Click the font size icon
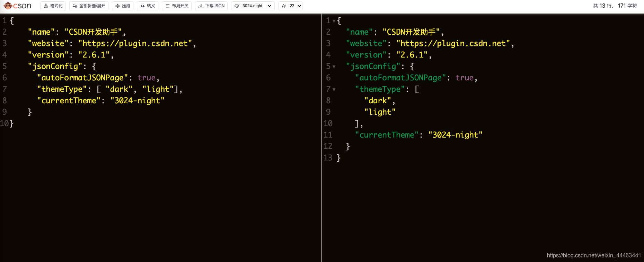The image size is (644, 262). tap(284, 6)
